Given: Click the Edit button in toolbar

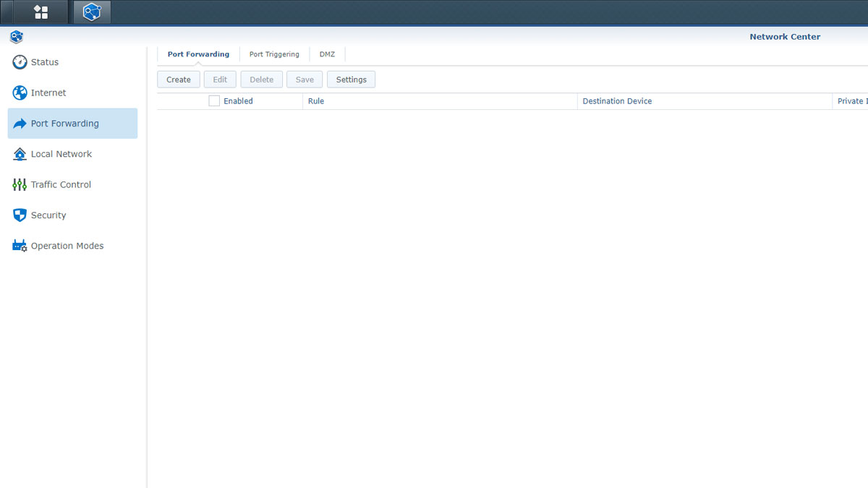Looking at the screenshot, I should click(x=220, y=80).
